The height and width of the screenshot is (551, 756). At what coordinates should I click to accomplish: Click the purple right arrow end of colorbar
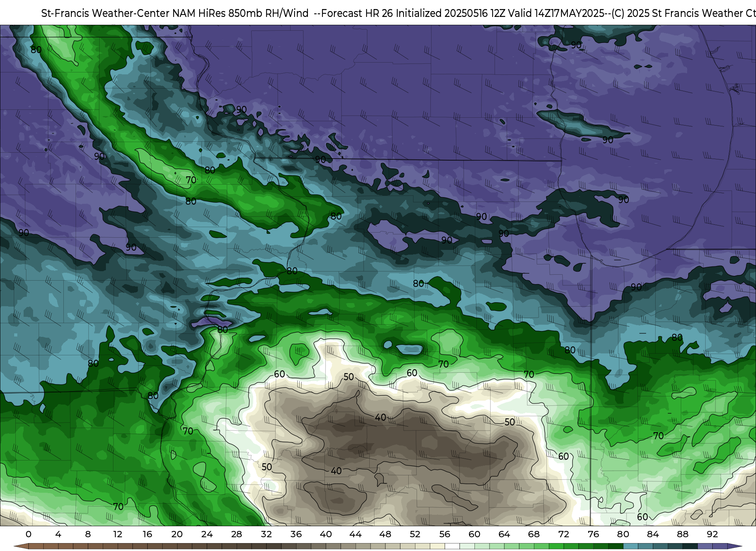click(734, 546)
